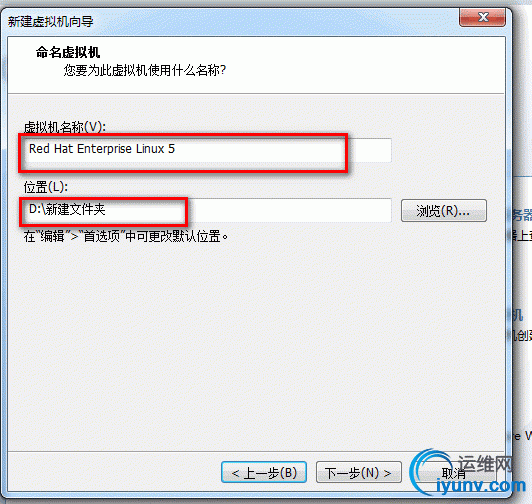Screen dimensions: 532x504
Task: Place cursor after Red Hat Enterprise Linux 5
Action: coord(176,149)
